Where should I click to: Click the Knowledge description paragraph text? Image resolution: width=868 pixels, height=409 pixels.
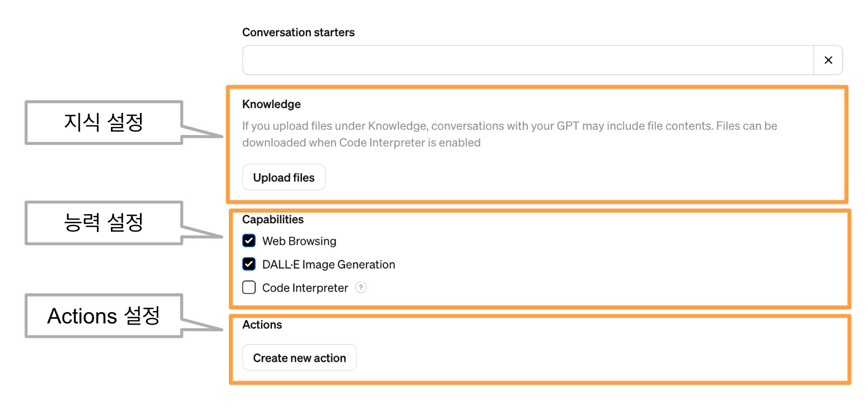pos(509,134)
